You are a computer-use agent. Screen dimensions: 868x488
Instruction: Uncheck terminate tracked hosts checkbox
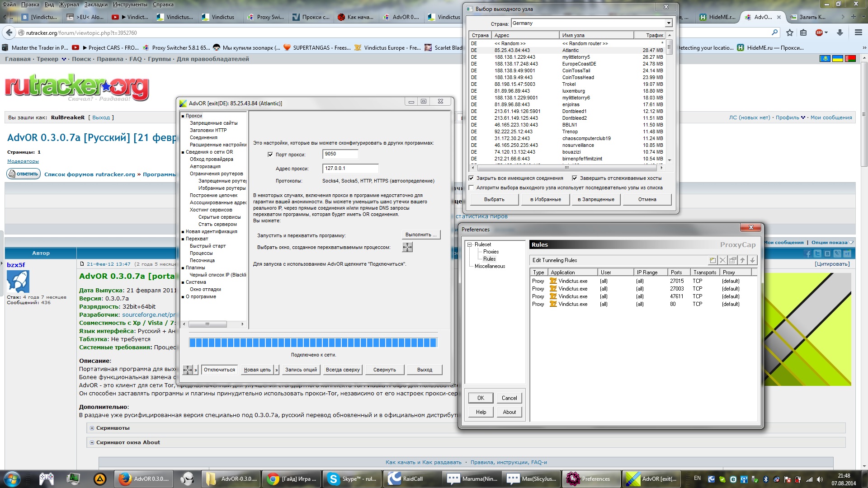tap(575, 178)
